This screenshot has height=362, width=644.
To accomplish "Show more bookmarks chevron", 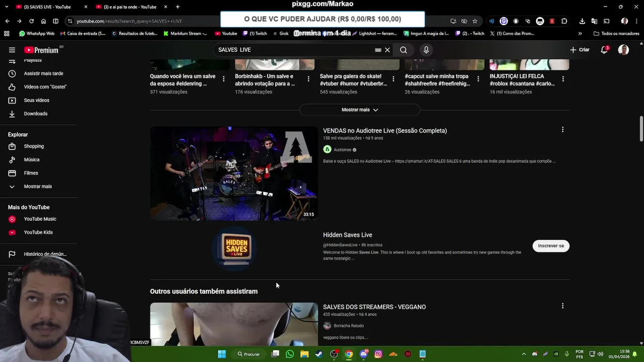I will [x=580, y=34].
